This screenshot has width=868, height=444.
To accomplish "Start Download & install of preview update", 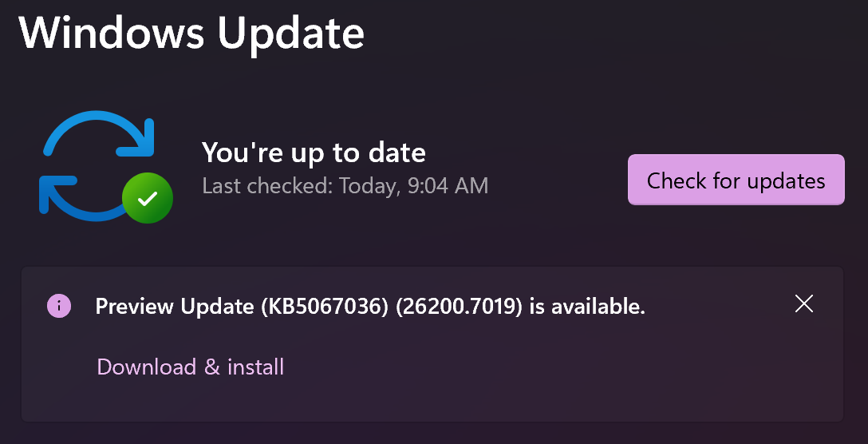I will (190, 367).
